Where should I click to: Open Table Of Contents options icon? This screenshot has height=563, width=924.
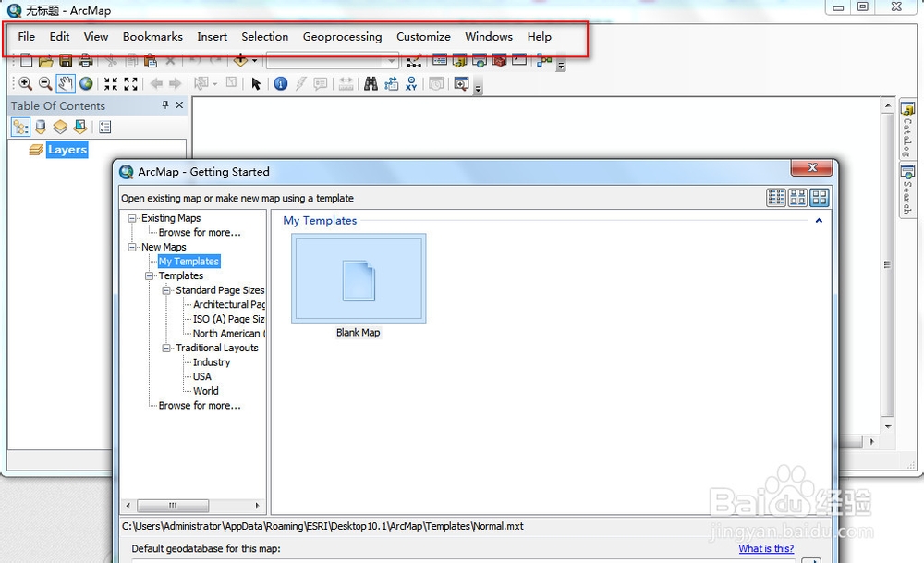105,127
